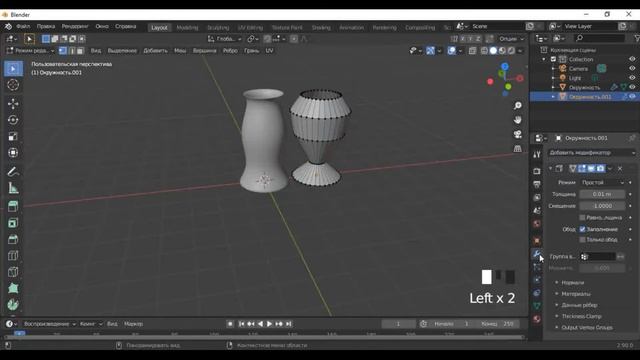Open the Modifiers wrench tab

pyautogui.click(x=537, y=254)
